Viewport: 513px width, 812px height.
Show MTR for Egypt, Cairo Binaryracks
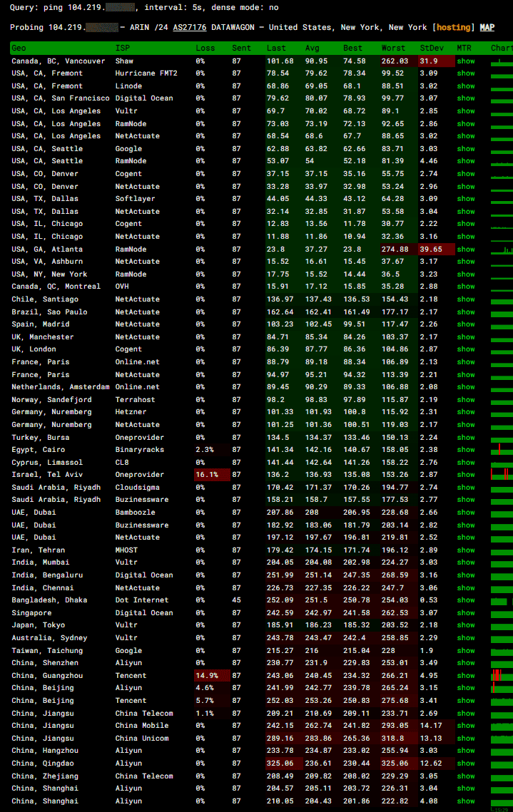tap(466, 450)
